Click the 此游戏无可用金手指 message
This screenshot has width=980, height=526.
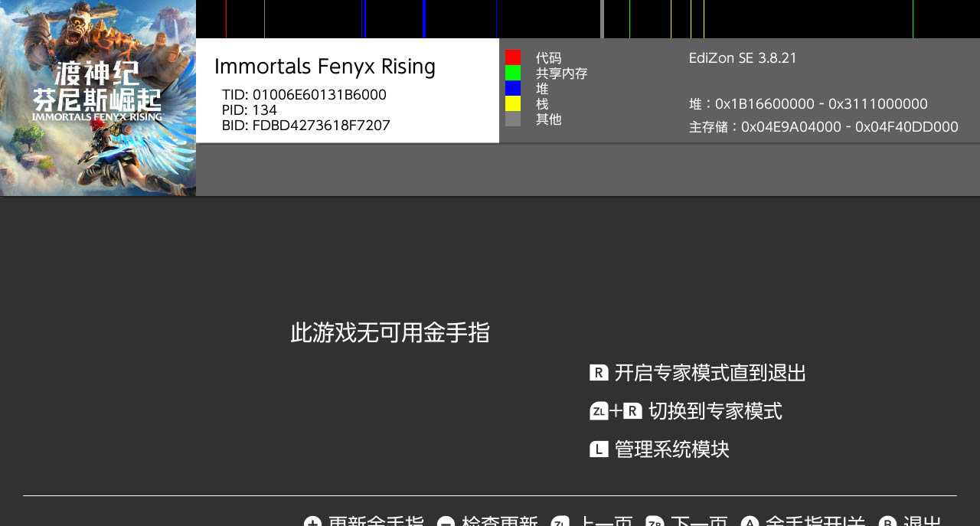click(x=390, y=332)
